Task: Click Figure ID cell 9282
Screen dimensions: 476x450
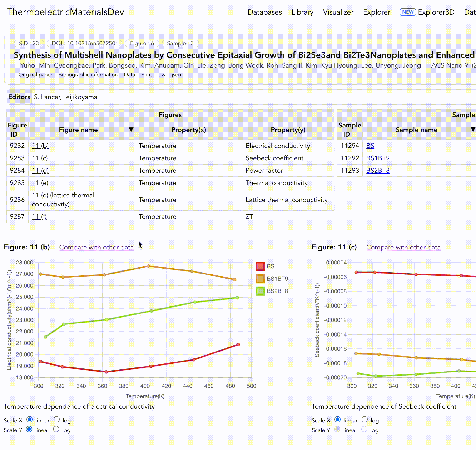Action: [17, 146]
